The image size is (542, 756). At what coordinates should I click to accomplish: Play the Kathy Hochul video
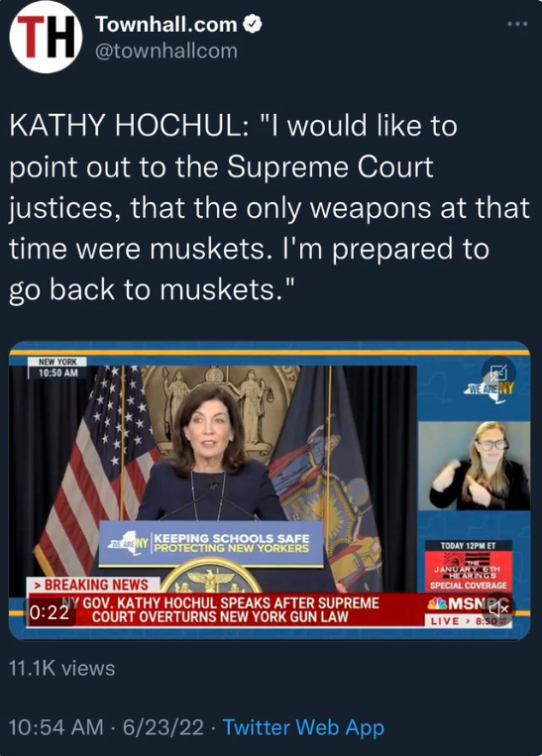270,490
